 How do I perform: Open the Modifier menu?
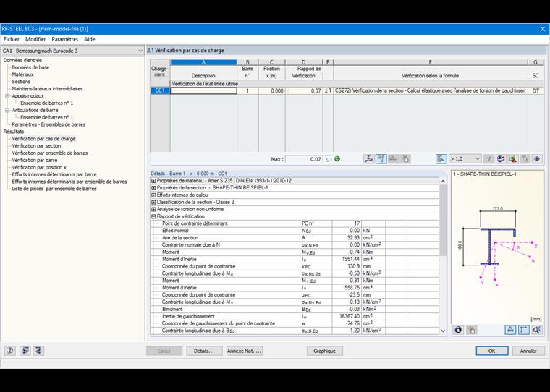click(x=35, y=39)
